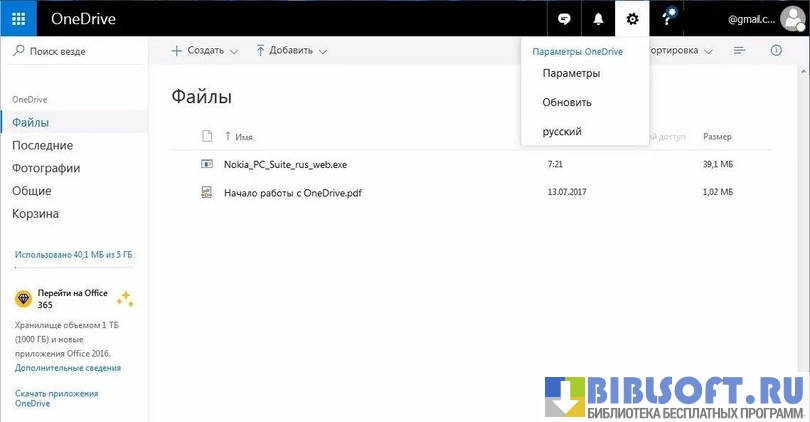Open the info details pane icon

(x=776, y=50)
